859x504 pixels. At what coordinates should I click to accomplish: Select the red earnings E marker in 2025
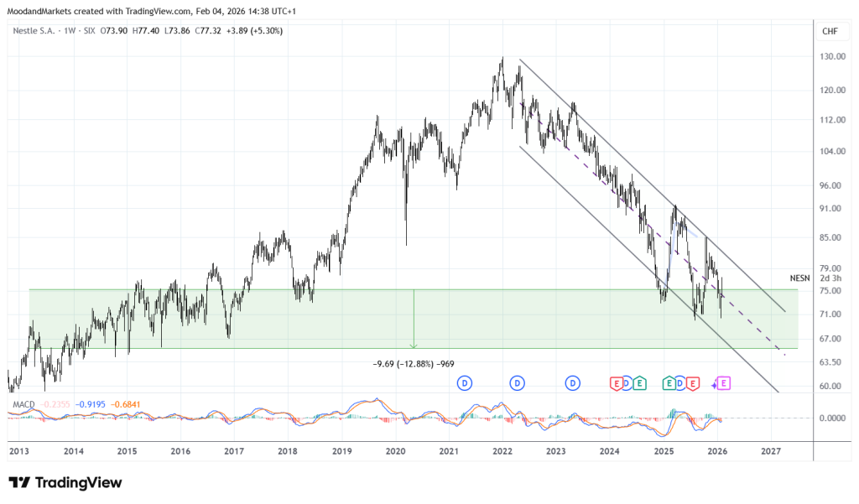[x=693, y=383]
